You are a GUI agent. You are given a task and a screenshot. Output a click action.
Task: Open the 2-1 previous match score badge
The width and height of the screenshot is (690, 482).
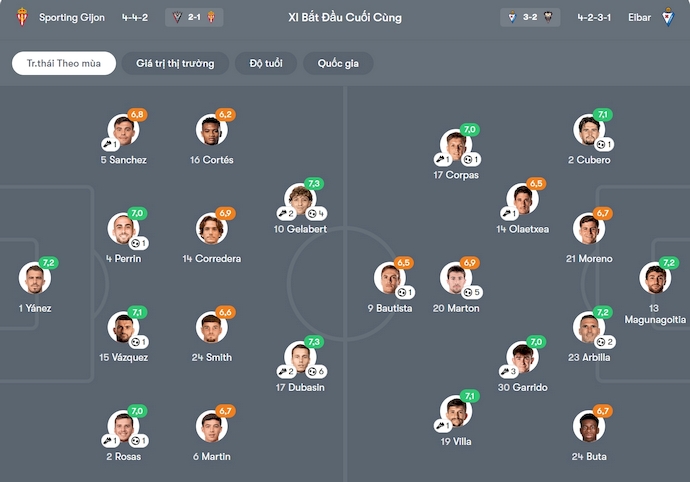point(194,17)
